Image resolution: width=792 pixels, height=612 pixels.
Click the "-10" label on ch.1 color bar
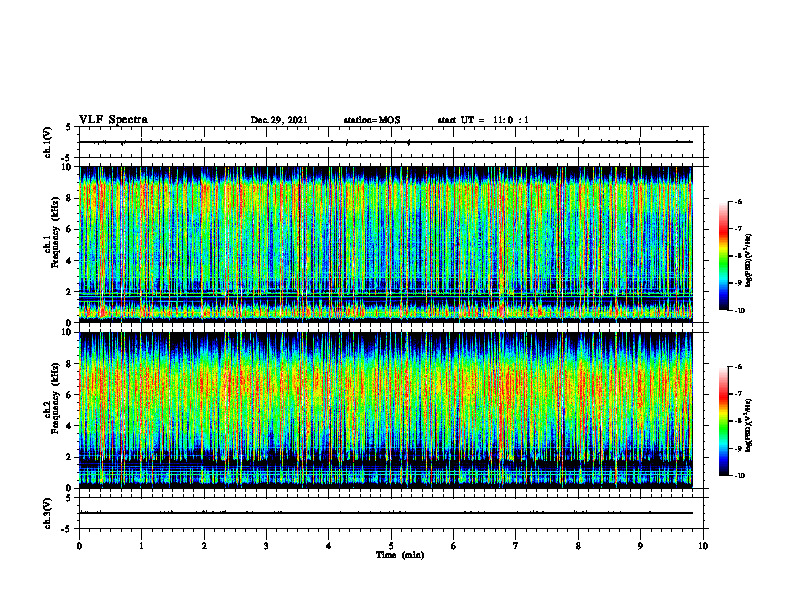click(x=740, y=311)
